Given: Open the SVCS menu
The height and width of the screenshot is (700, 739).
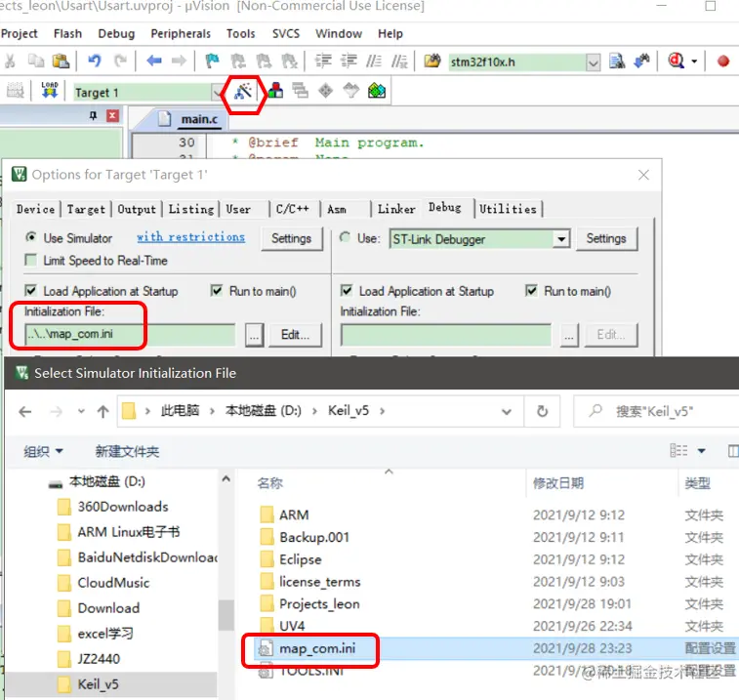Looking at the screenshot, I should [x=286, y=34].
